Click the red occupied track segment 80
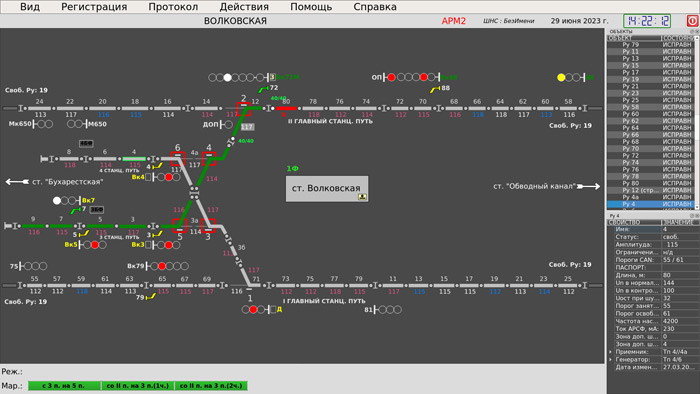 286,108
